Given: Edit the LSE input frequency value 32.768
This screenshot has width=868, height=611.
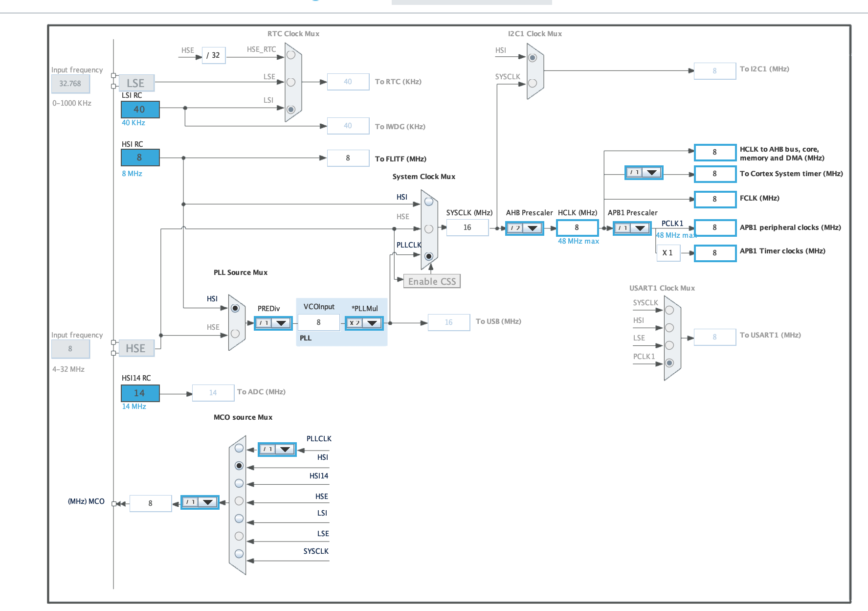Looking at the screenshot, I should [x=70, y=84].
